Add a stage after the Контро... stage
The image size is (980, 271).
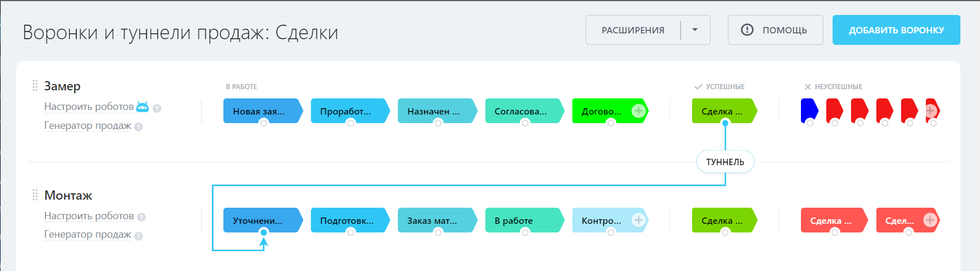[x=638, y=220]
